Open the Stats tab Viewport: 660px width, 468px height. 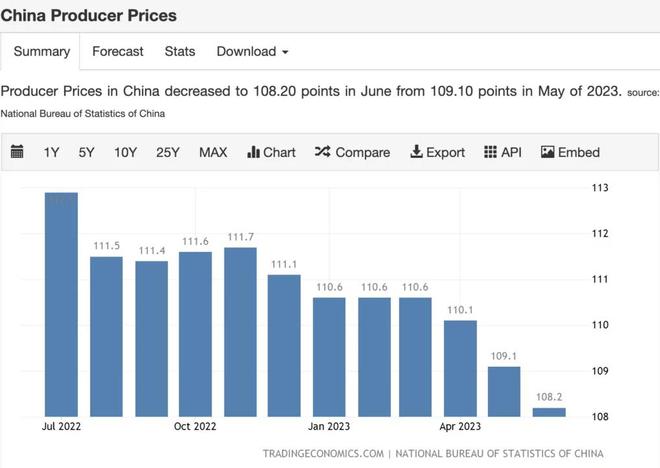pos(180,51)
